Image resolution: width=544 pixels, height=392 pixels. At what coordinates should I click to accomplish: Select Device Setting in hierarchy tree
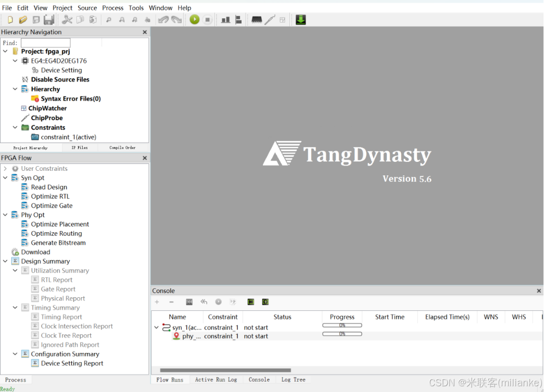point(61,70)
